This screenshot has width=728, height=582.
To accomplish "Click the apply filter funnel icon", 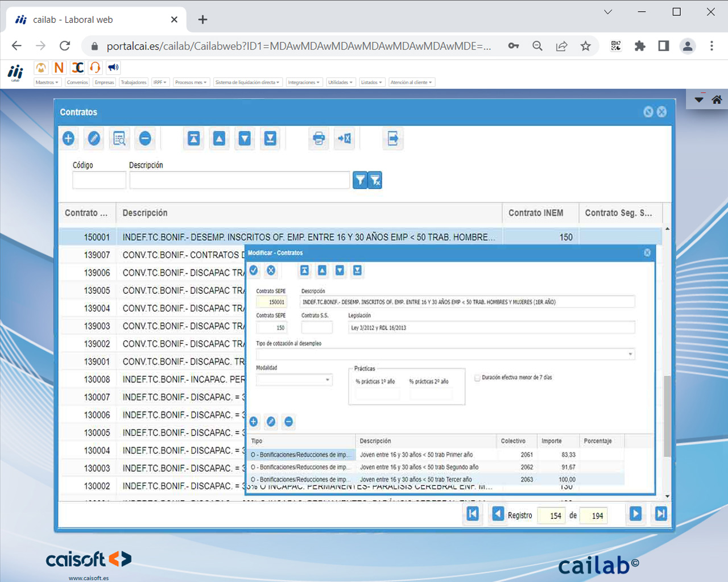I will click(360, 180).
